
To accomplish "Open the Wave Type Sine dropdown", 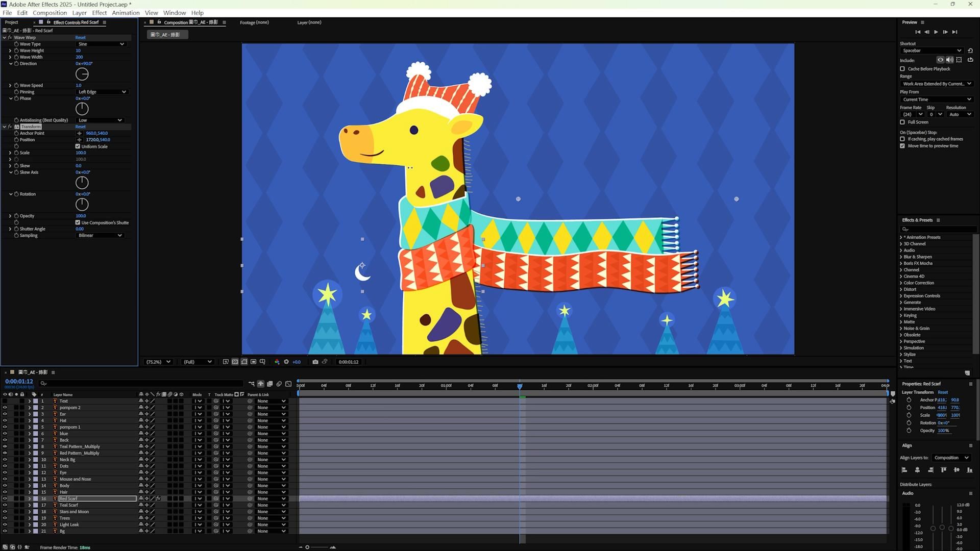I will 101,44.
